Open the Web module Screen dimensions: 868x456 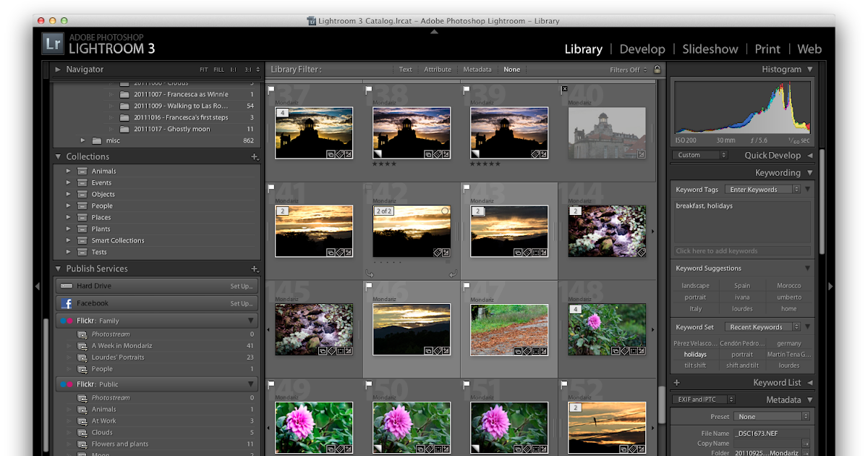[x=809, y=49]
